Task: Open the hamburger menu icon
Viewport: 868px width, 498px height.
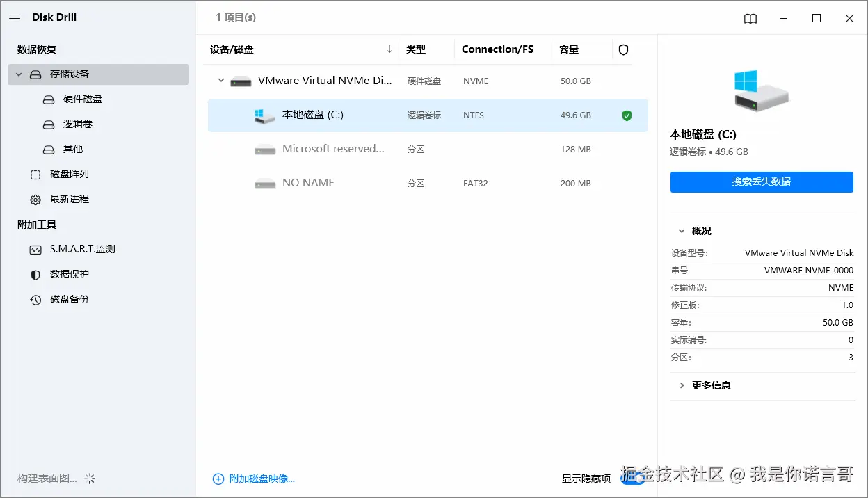Action: pos(15,18)
